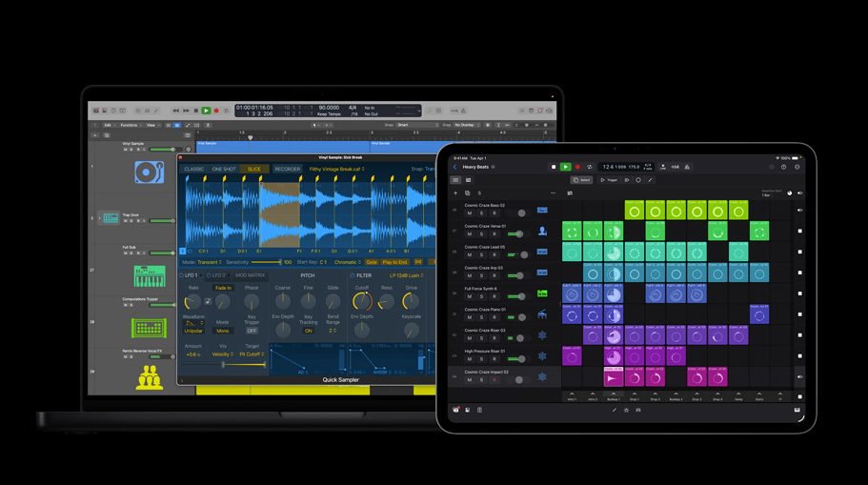Click the Trap Door drum machine track icon

pyautogui.click(x=111, y=217)
